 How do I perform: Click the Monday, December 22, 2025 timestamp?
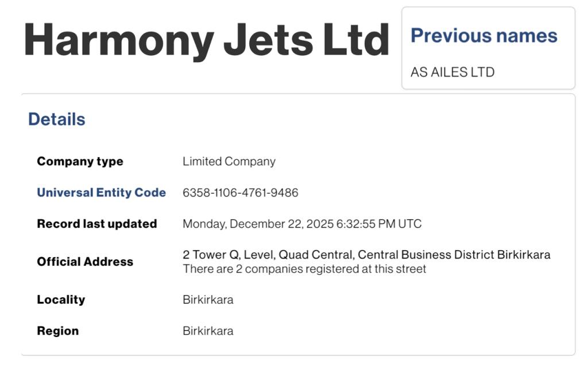(301, 224)
